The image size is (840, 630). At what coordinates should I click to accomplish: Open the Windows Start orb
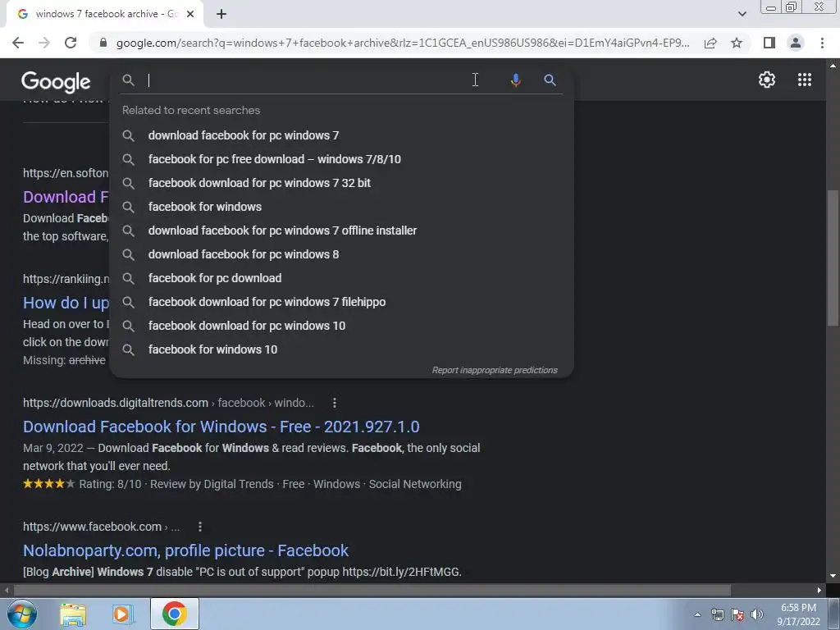pyautogui.click(x=21, y=614)
